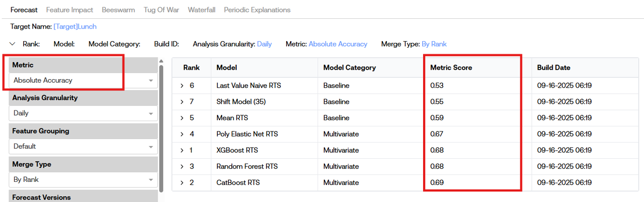Expand the Last Value Naive RTS row
The height and width of the screenshot is (202, 644).
pyautogui.click(x=182, y=86)
